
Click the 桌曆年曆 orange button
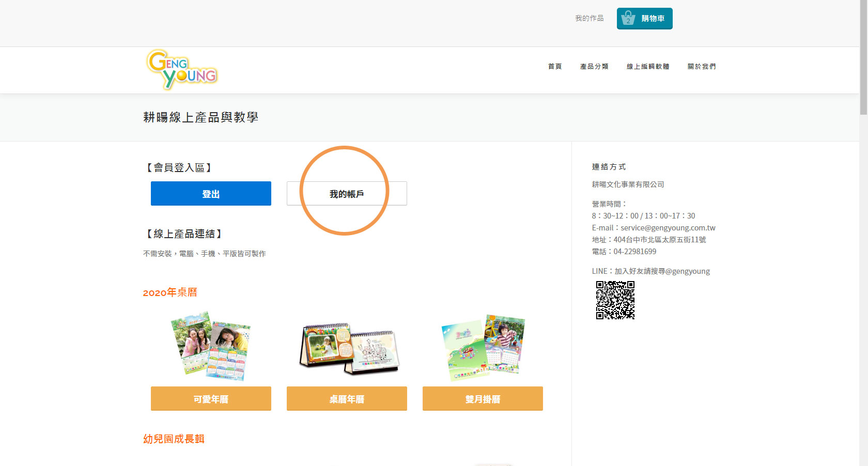347,399
